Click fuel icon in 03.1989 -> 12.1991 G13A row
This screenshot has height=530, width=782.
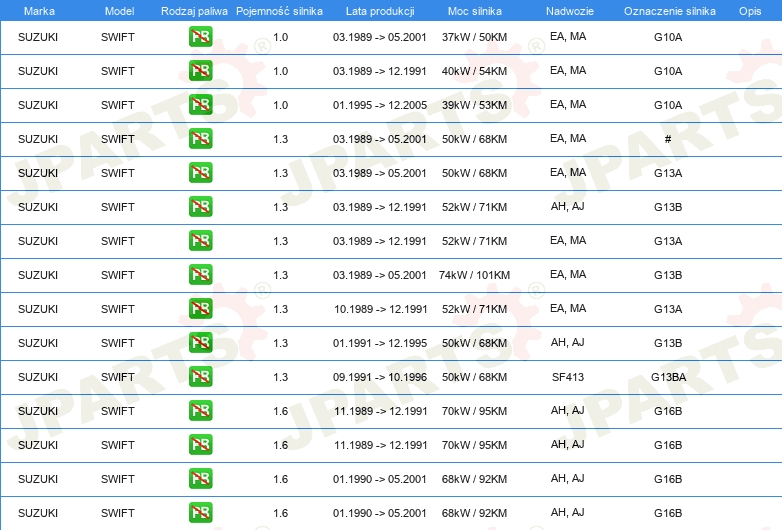point(200,240)
